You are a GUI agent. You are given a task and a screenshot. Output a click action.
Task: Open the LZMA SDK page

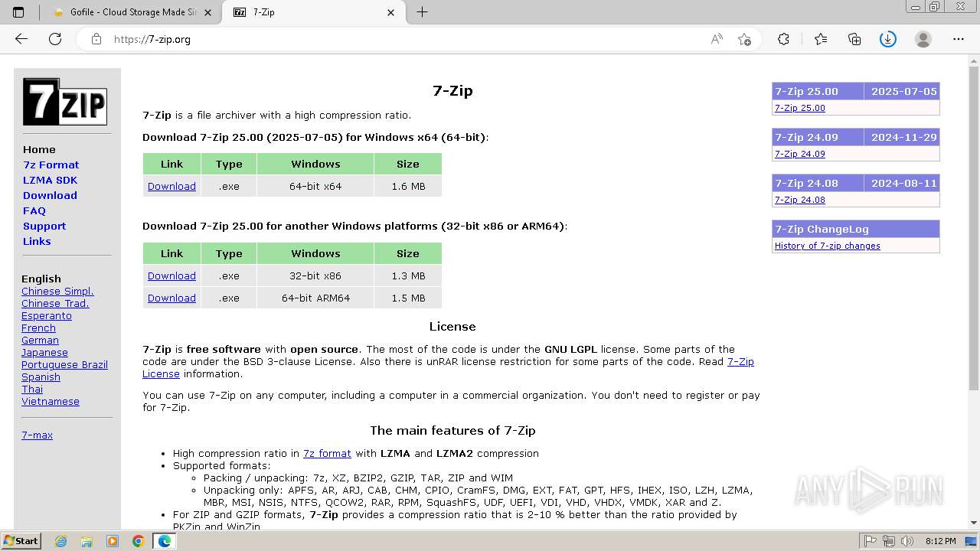coord(50,180)
